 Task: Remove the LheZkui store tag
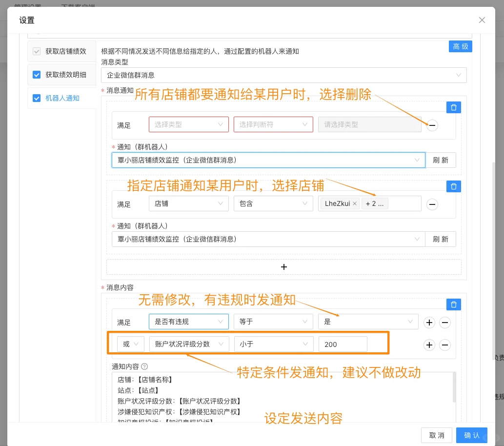[355, 203]
